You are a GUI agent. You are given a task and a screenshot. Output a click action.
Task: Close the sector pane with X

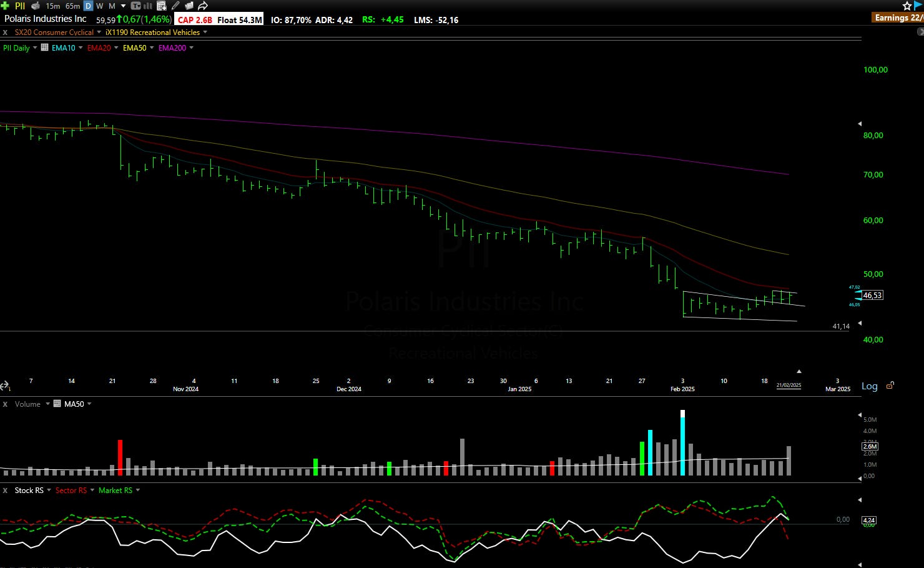pyautogui.click(x=5, y=32)
